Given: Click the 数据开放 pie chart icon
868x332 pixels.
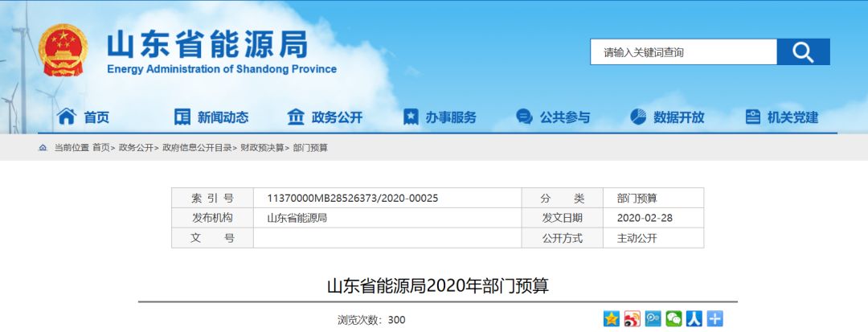Looking at the screenshot, I should coord(638,117).
